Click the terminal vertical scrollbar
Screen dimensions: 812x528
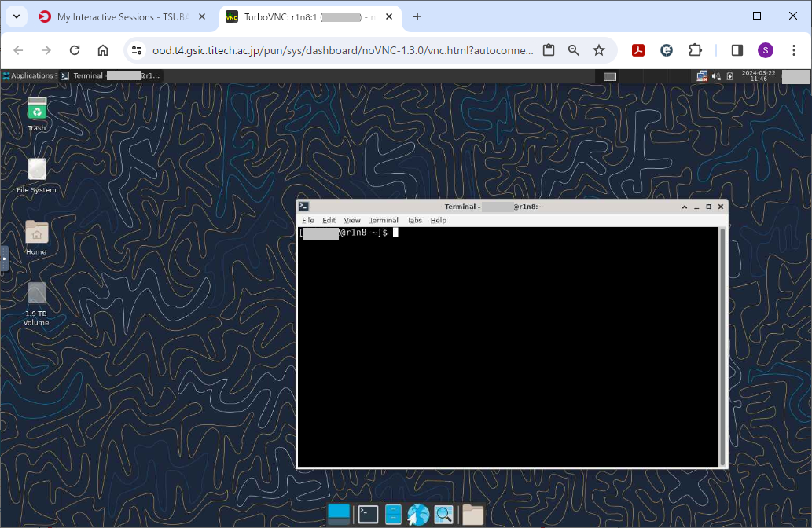tap(722, 346)
